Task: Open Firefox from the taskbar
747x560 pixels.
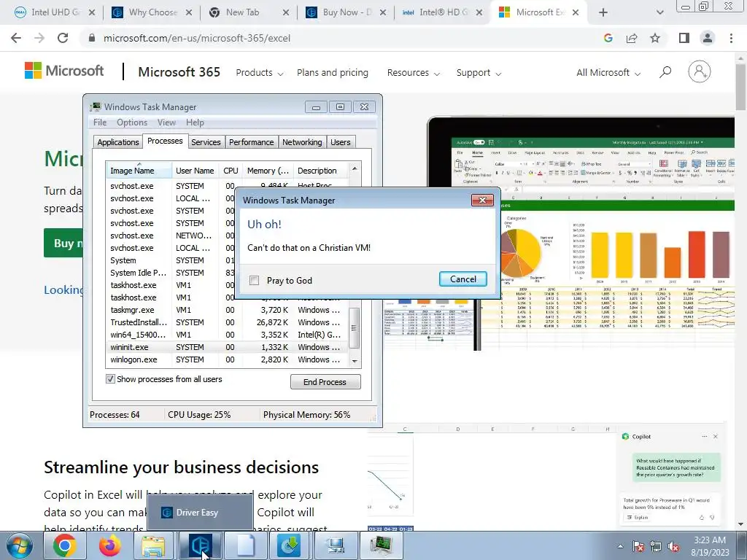Action: click(109, 545)
